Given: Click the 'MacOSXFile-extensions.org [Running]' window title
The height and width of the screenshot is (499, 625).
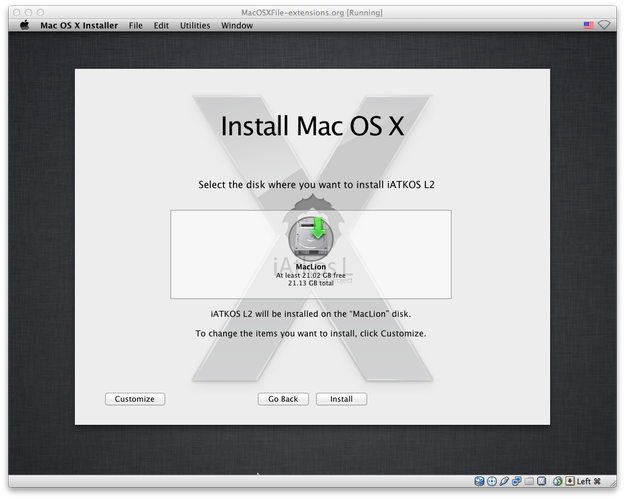Looking at the screenshot, I should coord(312,12).
